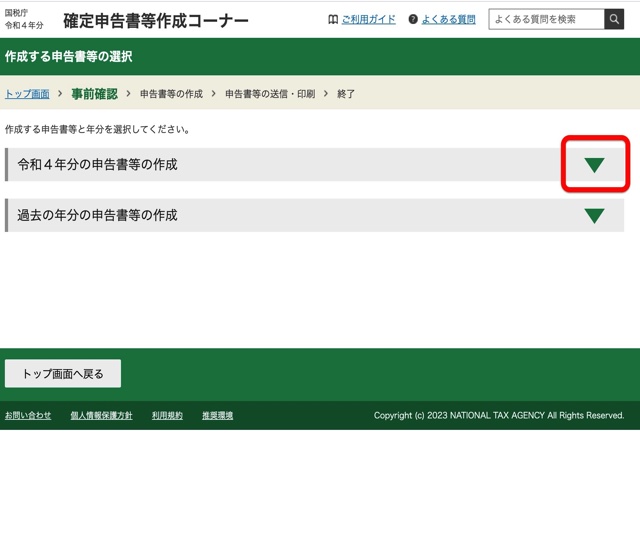Click the 確定申告書等作成コーナー site title
The width and height of the screenshot is (640, 550).
coord(156,20)
